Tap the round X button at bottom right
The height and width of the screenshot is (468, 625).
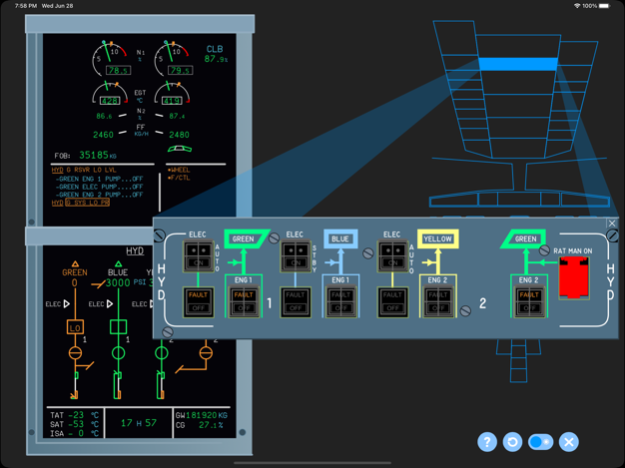click(x=569, y=442)
